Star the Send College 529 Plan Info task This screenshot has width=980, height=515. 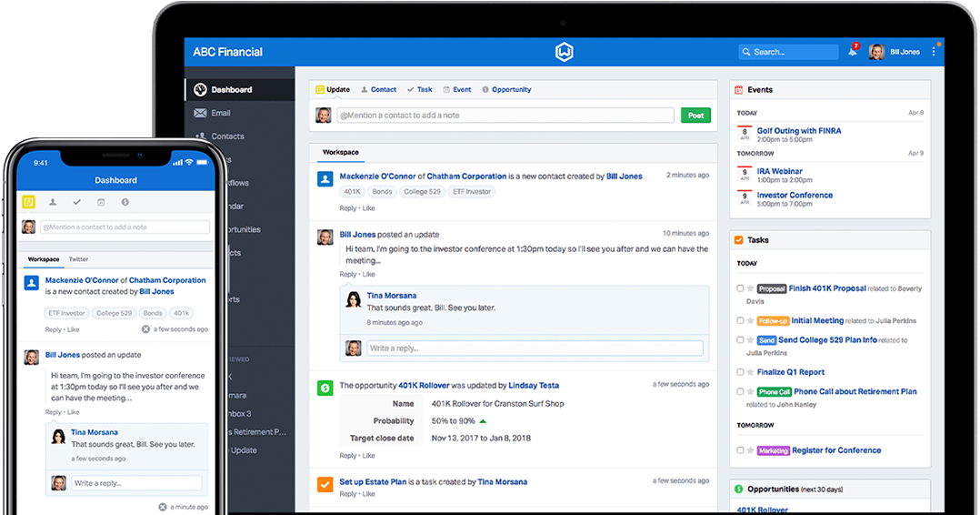pos(750,340)
